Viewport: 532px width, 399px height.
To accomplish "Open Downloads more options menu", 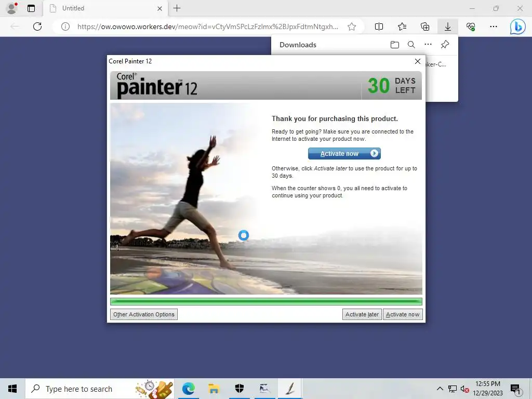I will click(x=428, y=45).
